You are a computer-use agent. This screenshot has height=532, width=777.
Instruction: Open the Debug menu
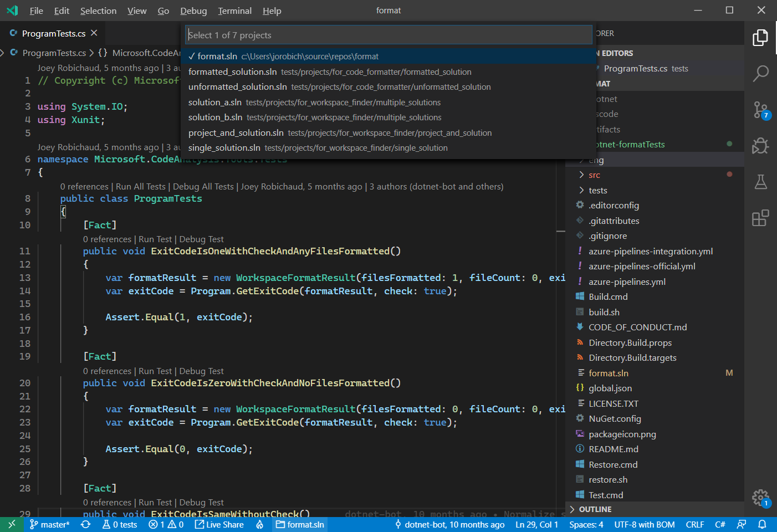193,11
